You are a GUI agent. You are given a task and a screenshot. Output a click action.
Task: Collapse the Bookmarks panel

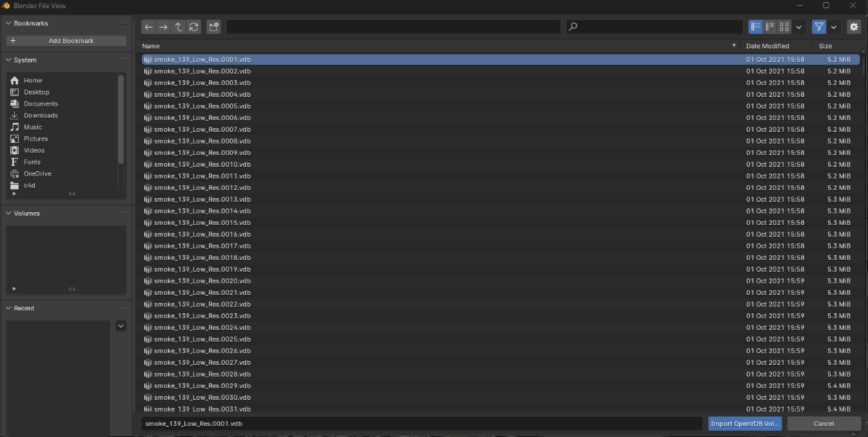8,23
